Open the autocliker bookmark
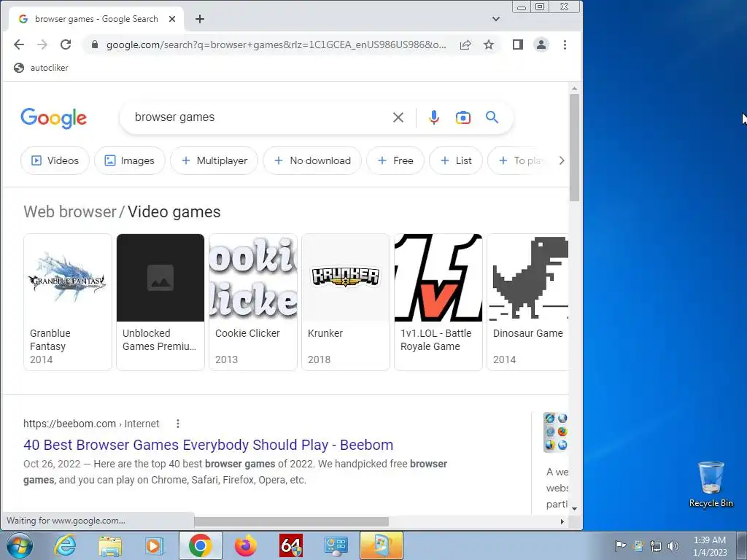The height and width of the screenshot is (560, 747). [x=41, y=68]
